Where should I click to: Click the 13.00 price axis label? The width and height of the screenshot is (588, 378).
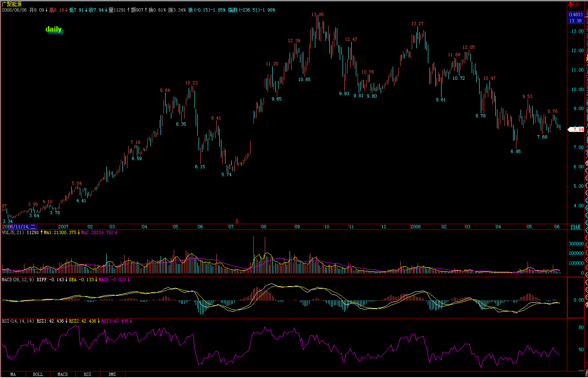point(577,31)
